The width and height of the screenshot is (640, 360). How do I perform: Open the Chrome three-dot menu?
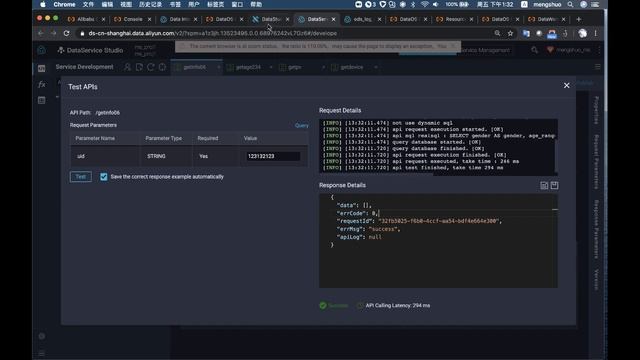click(x=596, y=33)
